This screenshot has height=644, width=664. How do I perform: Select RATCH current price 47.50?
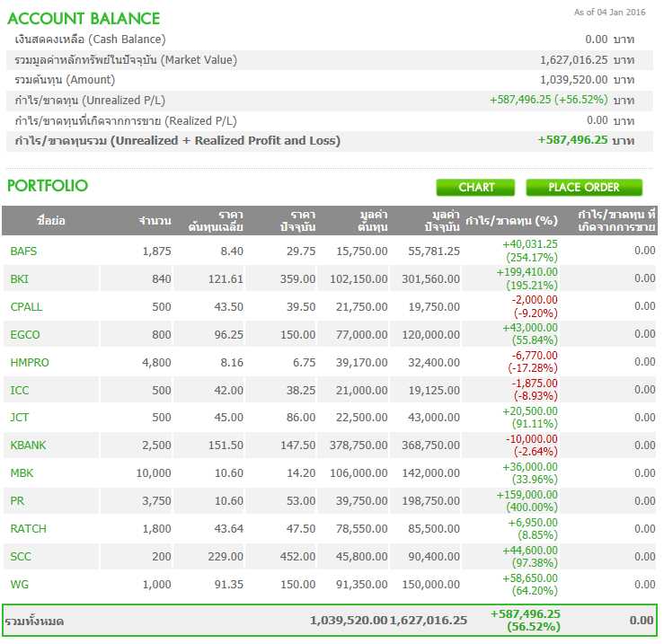301,529
